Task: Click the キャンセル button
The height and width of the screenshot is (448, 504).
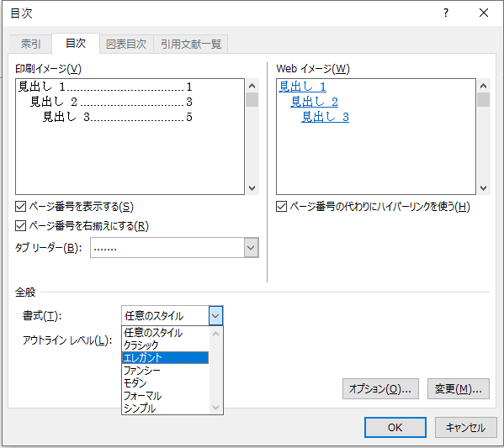Action: tap(466, 428)
